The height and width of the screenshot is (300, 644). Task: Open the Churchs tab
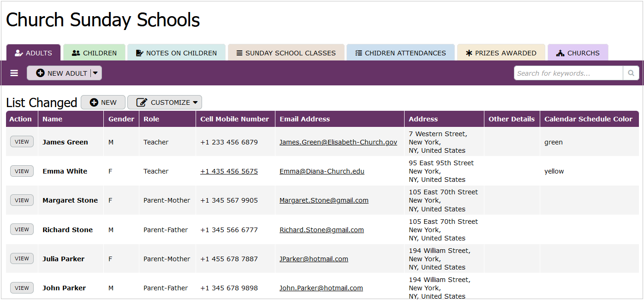pos(578,53)
